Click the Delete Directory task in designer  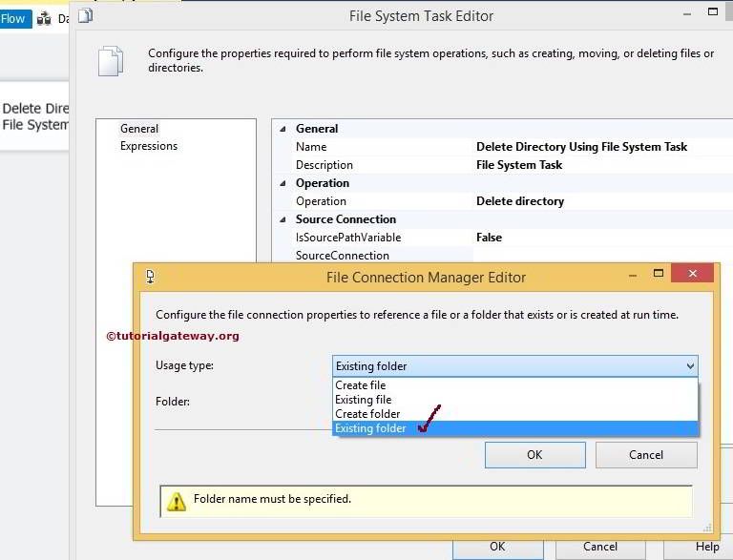[34, 116]
